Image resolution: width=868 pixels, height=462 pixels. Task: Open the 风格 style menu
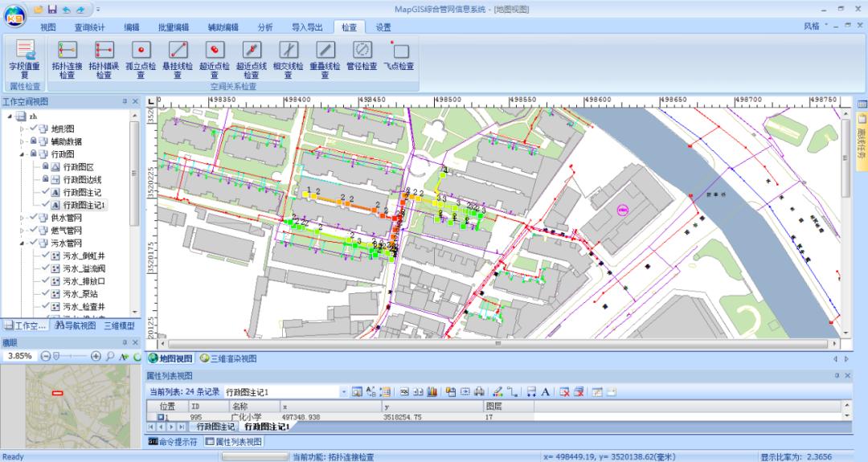(812, 26)
